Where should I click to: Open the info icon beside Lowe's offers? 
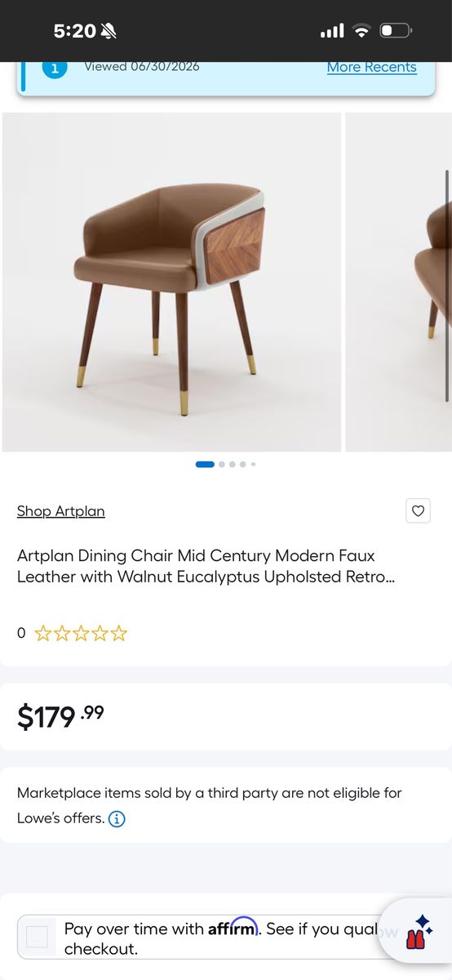117,818
